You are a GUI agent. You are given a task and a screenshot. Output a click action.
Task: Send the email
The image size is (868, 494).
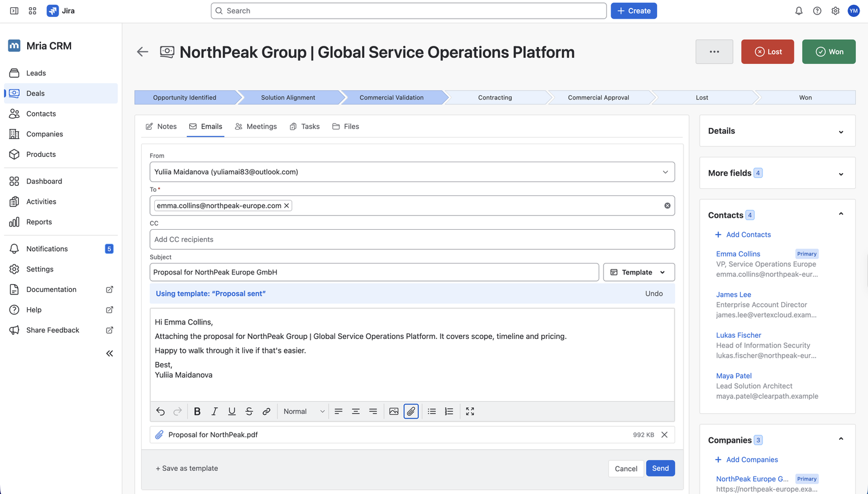point(660,469)
